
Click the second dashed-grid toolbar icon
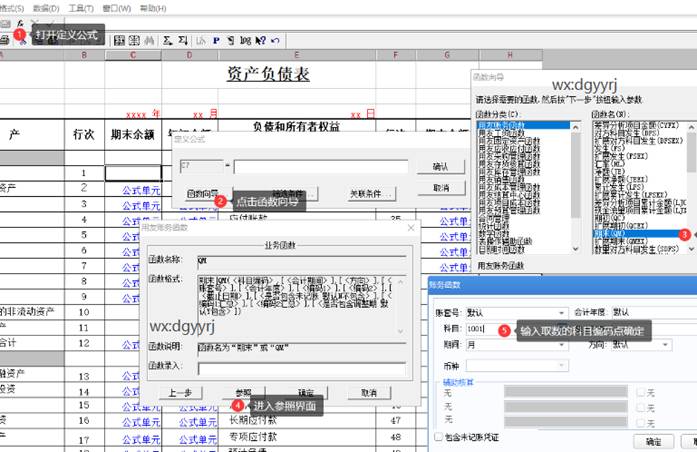134,40
